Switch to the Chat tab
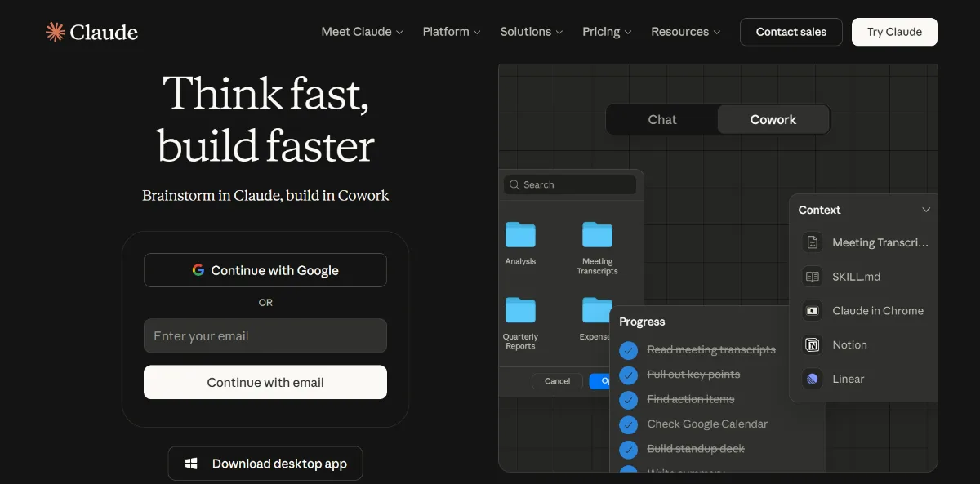Image resolution: width=980 pixels, height=484 pixels. point(662,119)
